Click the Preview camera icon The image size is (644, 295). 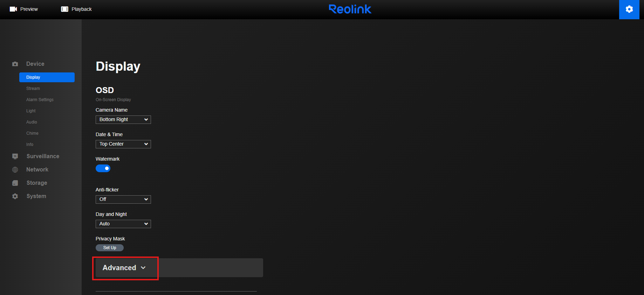[x=13, y=9]
